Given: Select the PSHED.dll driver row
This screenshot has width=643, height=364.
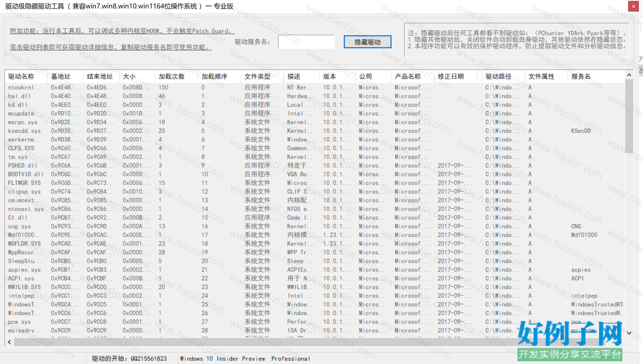Looking at the screenshot, I should click(x=315, y=165).
